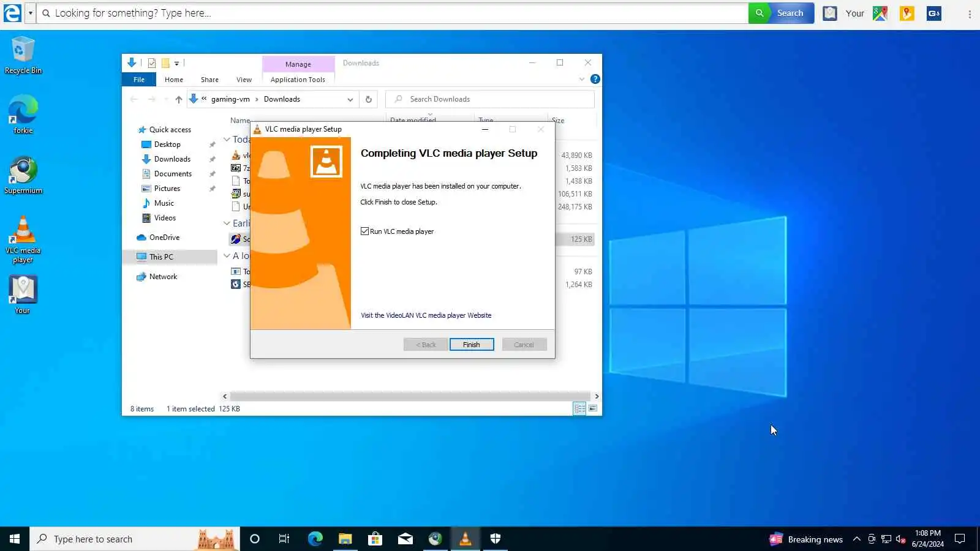Click the Manage contextual tab
Image resolution: width=980 pixels, height=551 pixels.
pos(298,64)
